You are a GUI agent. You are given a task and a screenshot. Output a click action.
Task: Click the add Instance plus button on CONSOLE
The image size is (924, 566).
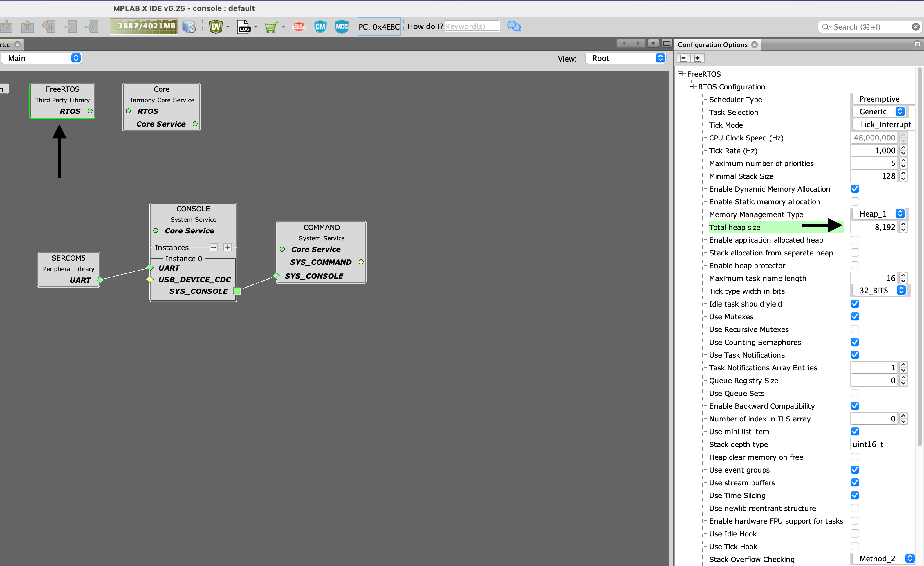tap(227, 247)
